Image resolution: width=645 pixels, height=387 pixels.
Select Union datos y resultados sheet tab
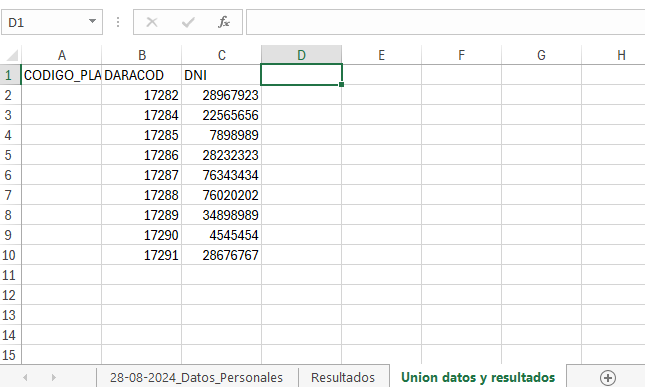(478, 377)
